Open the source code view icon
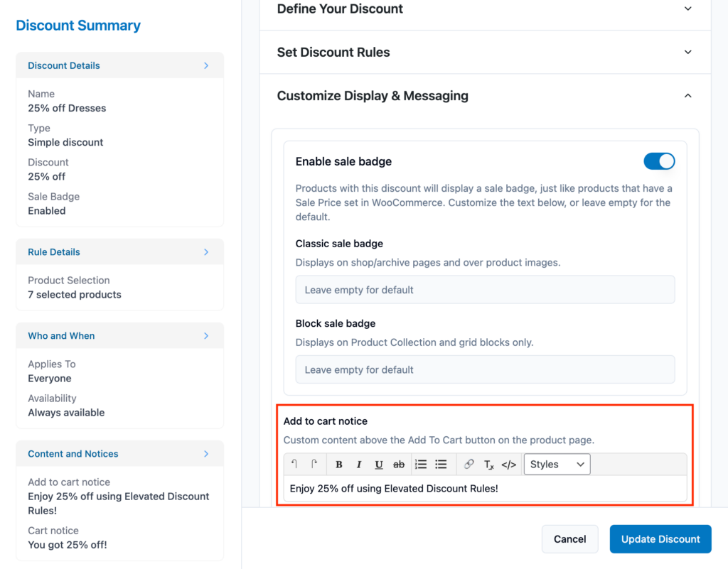 click(509, 464)
